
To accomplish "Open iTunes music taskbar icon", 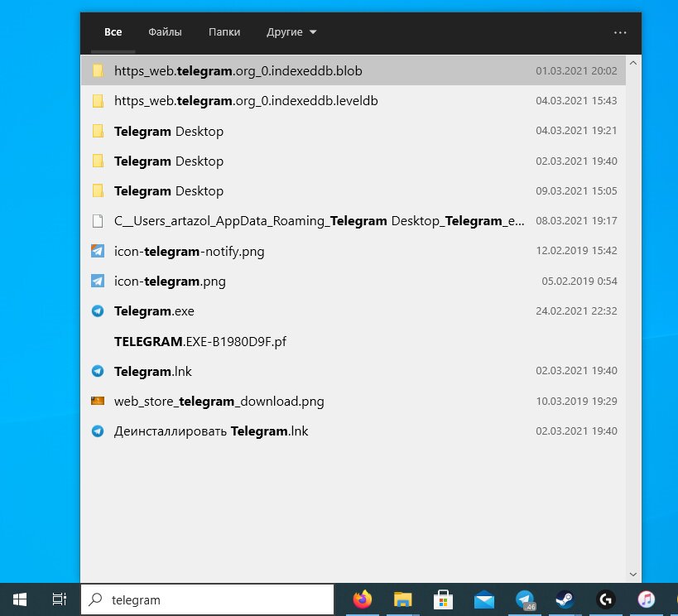I will click(646, 599).
